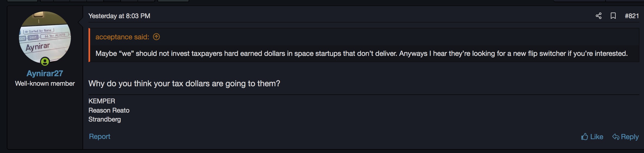Click the Reason Reato signature line

[109, 110]
